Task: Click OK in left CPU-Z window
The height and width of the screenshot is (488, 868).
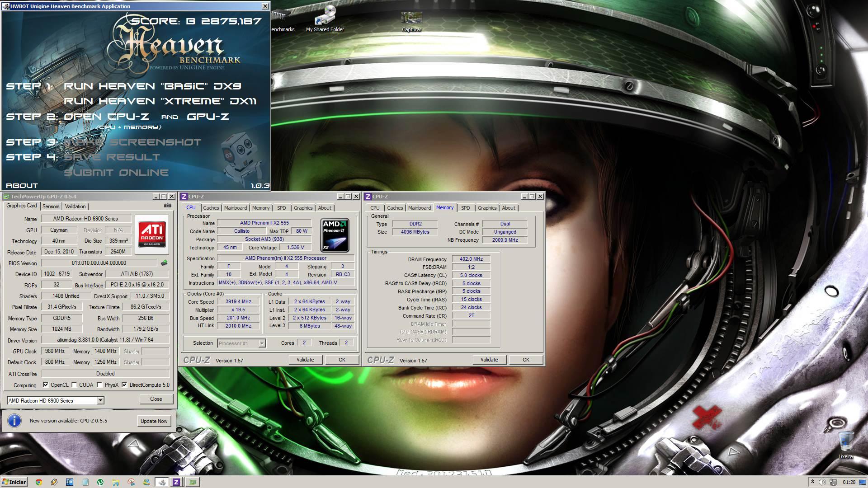Action: click(342, 360)
